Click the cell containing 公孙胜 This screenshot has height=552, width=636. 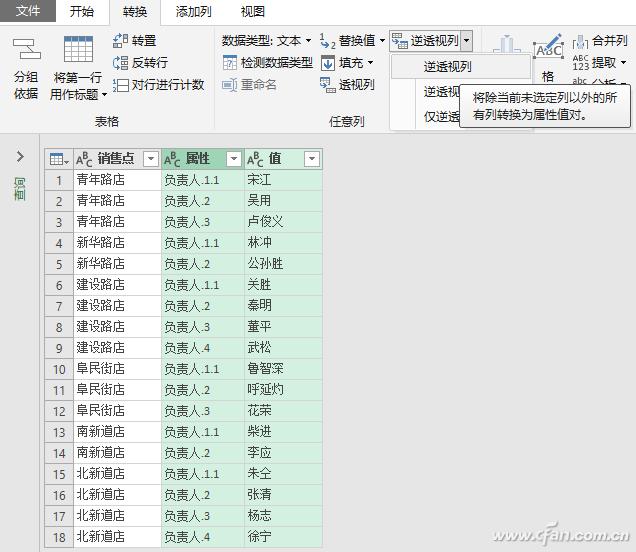pos(284,264)
